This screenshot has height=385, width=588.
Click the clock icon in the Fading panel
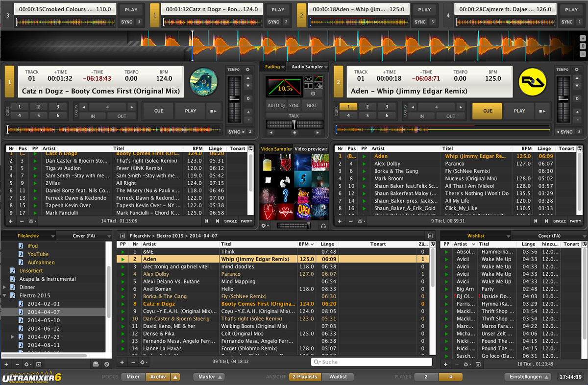click(x=313, y=94)
